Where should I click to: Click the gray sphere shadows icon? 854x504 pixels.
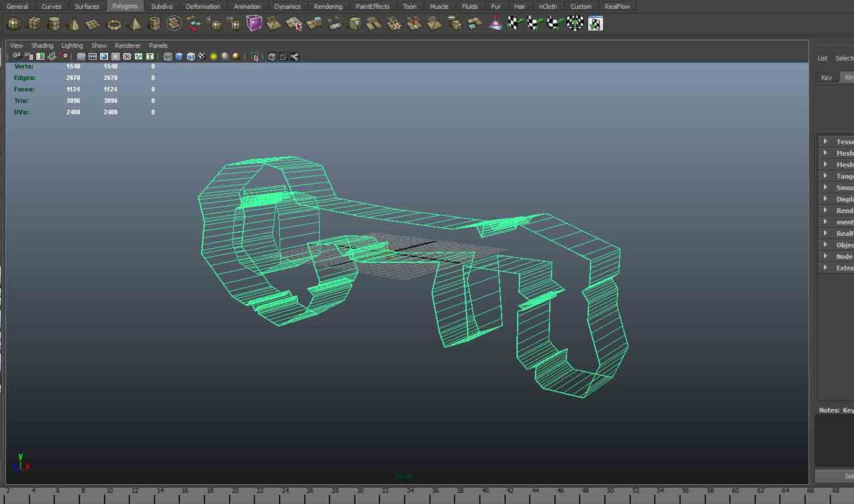(x=225, y=56)
